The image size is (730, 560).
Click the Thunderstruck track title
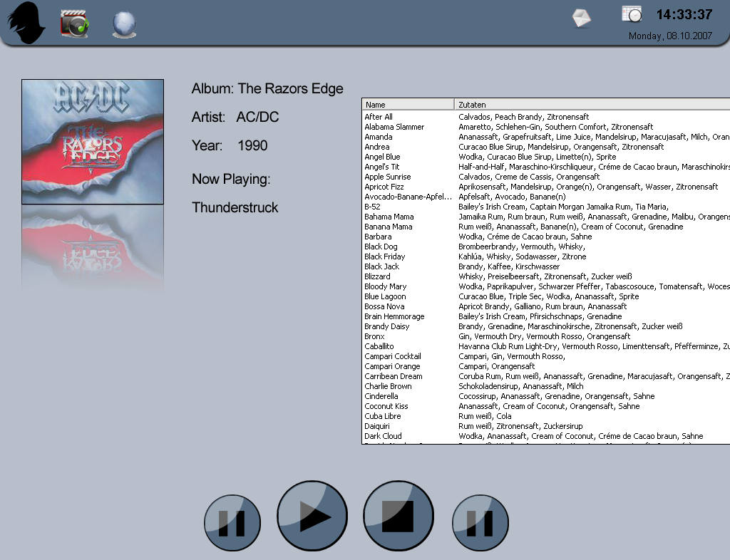click(x=235, y=207)
